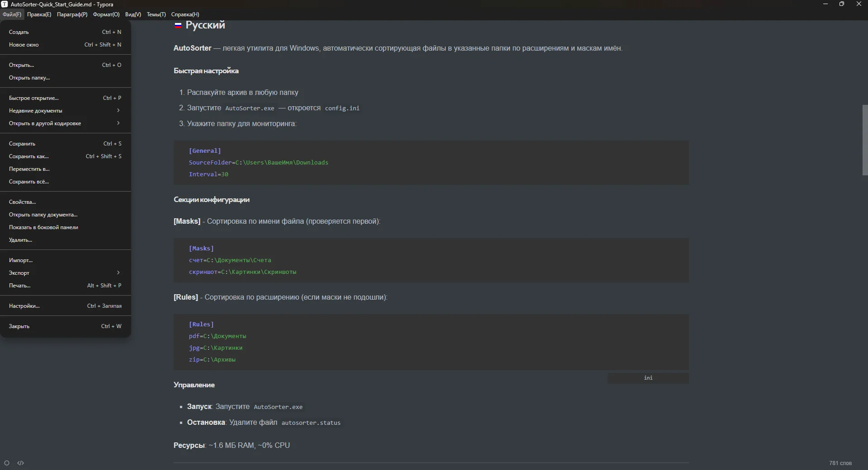
Task: Click Открыть папку… menu entry
Action: pos(29,78)
